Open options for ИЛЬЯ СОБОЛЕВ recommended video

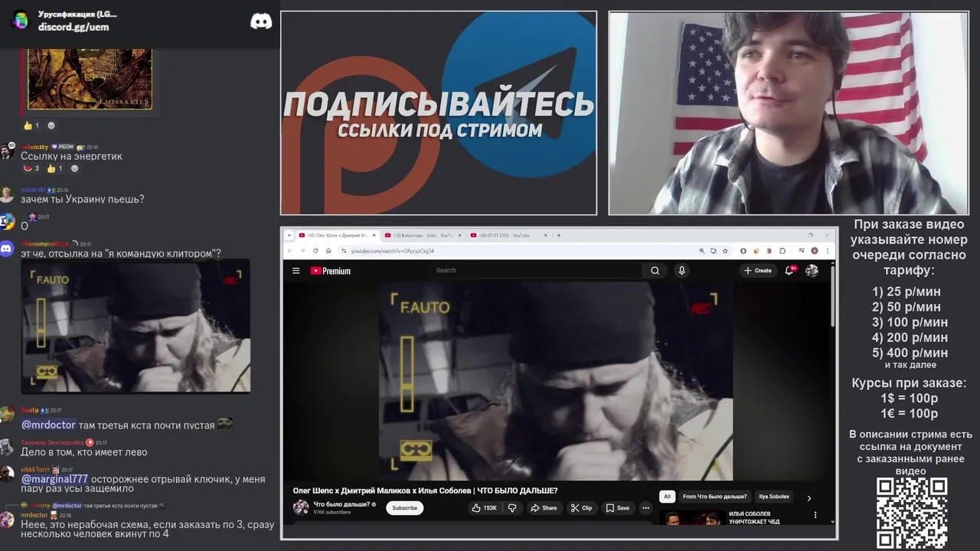815,515
